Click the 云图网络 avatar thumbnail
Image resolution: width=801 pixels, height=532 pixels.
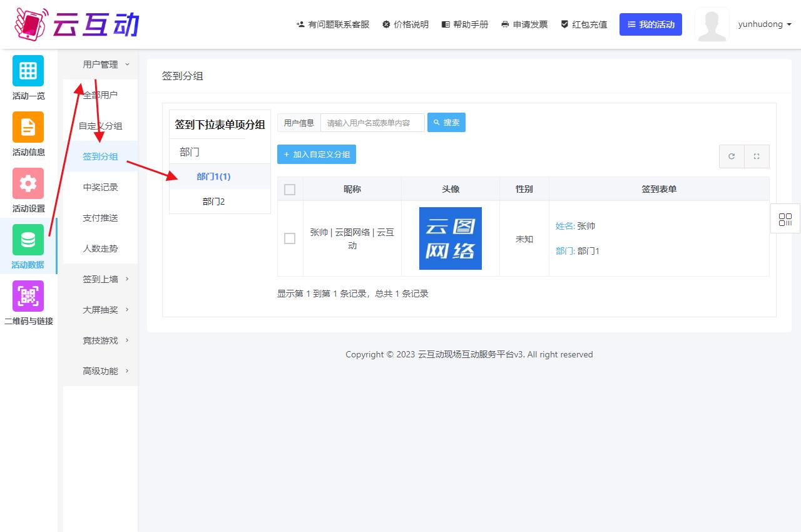coord(451,238)
